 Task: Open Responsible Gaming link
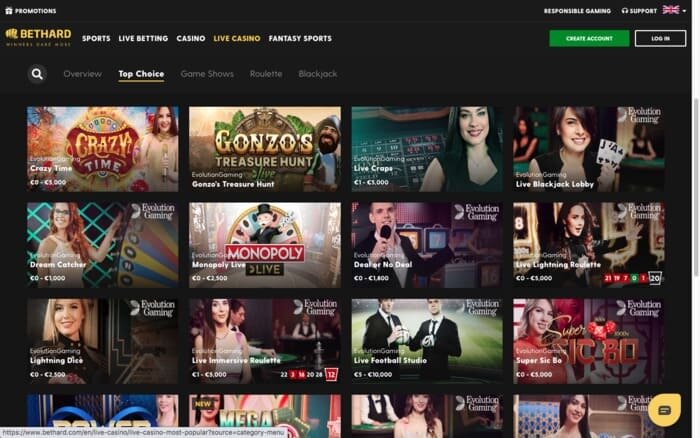pos(577,11)
